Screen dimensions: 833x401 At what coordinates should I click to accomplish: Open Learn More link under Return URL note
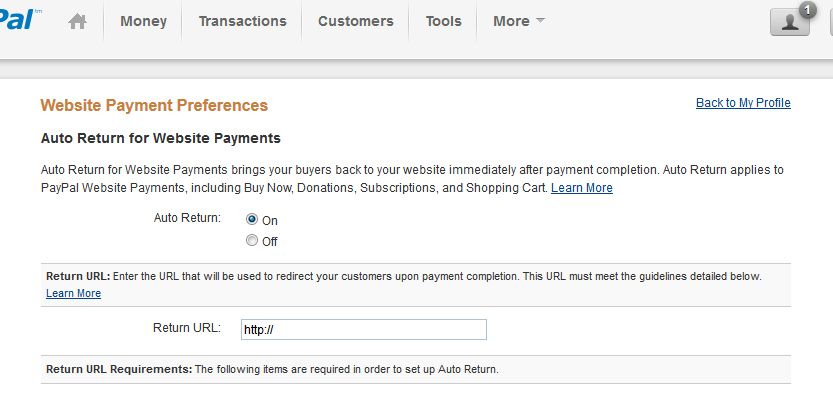(x=73, y=293)
